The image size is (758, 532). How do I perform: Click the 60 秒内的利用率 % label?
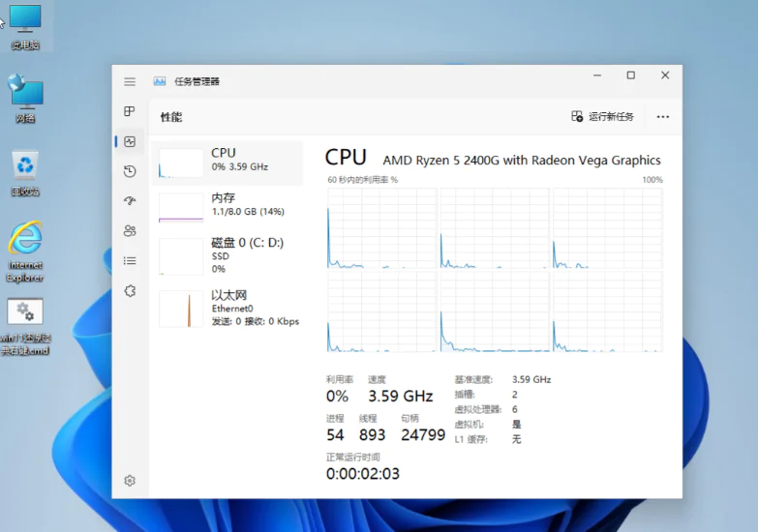pyautogui.click(x=363, y=180)
